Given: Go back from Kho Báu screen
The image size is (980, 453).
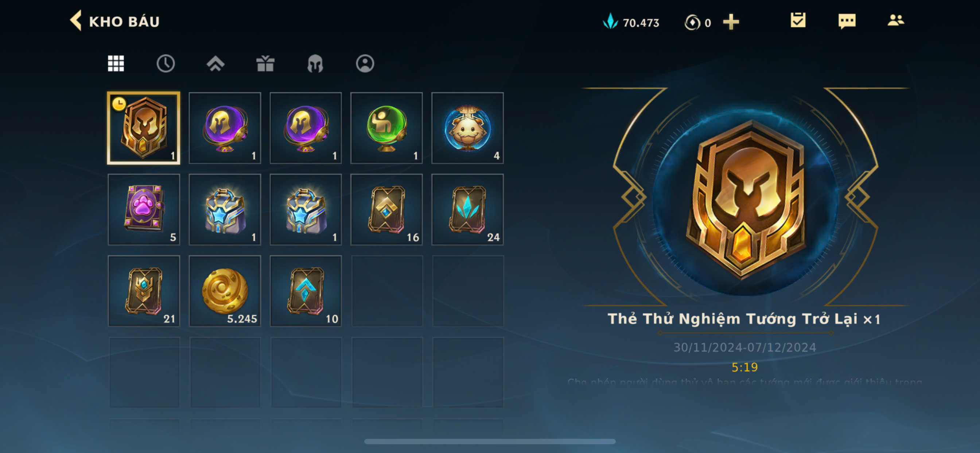Looking at the screenshot, I should pos(76,20).
